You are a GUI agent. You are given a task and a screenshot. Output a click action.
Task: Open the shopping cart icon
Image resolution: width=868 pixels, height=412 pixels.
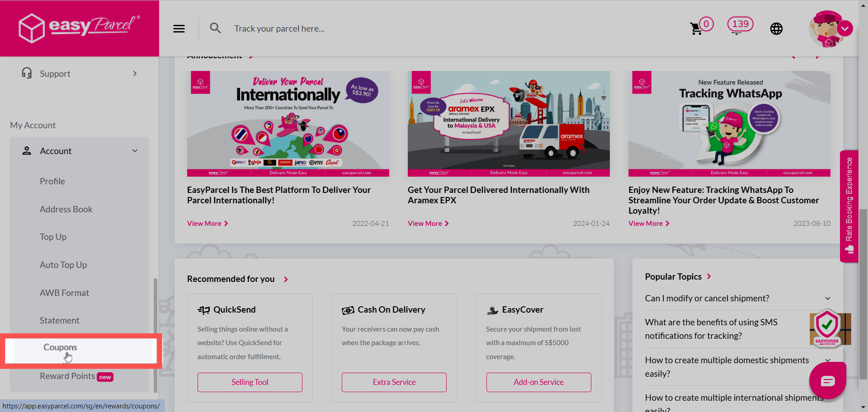point(696,28)
